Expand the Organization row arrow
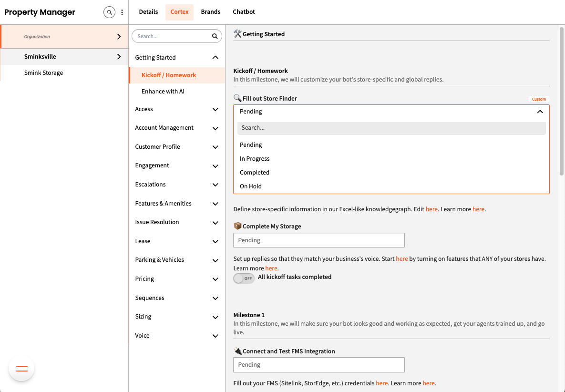The image size is (565, 392). point(119,37)
